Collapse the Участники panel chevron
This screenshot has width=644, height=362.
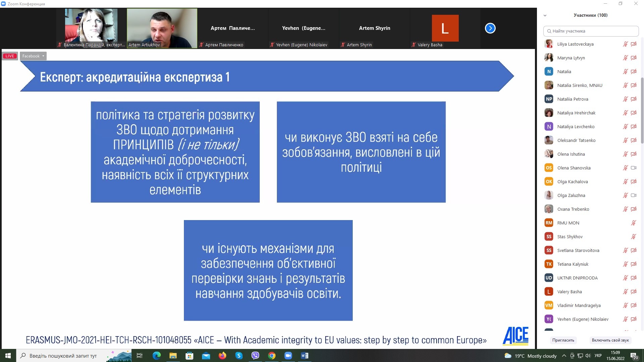click(x=545, y=15)
